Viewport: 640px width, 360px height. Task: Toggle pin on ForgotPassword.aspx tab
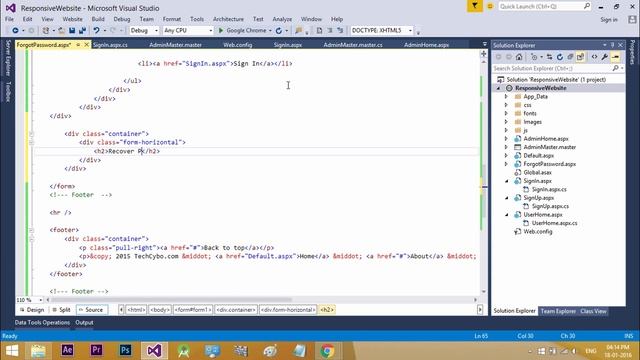tap(78, 44)
